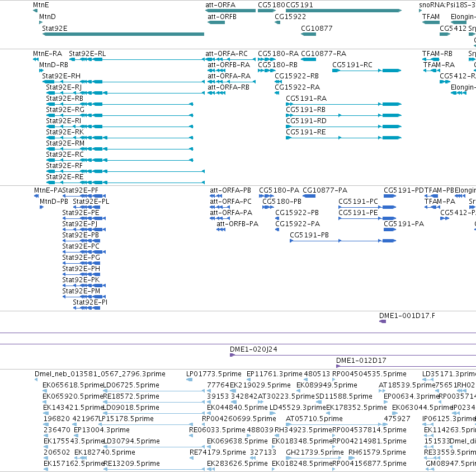Click the MtnE gene label
The height and width of the screenshot is (472, 476).
click(x=41, y=5)
